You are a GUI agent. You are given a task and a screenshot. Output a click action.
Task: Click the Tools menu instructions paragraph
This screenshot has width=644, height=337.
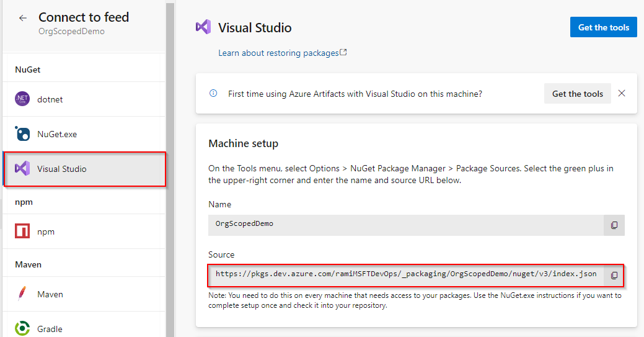pos(411,174)
